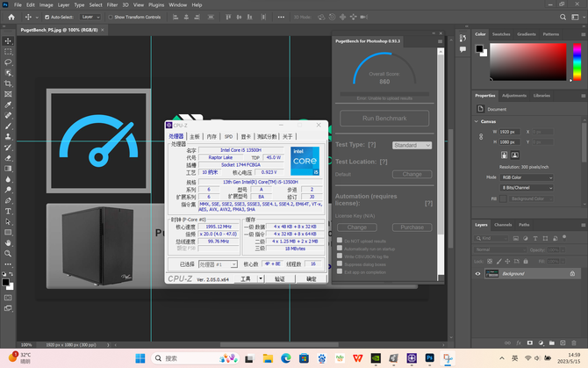
Task: Open the 8 Bits/Channel dropdown
Action: click(x=527, y=188)
